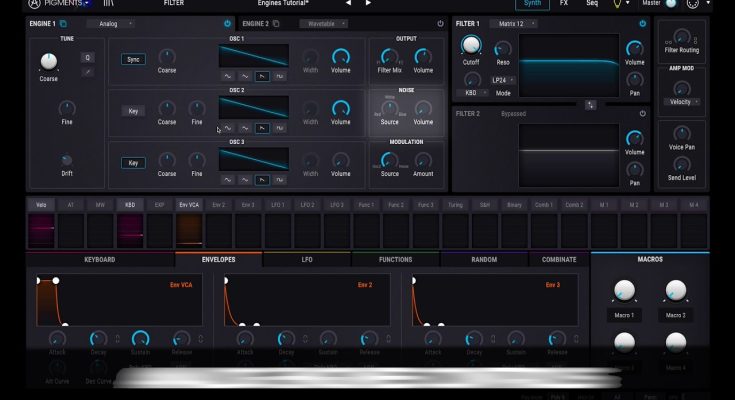Toggle the OSC 1 Sync button
This screenshot has width=735, height=400.
[x=133, y=60]
